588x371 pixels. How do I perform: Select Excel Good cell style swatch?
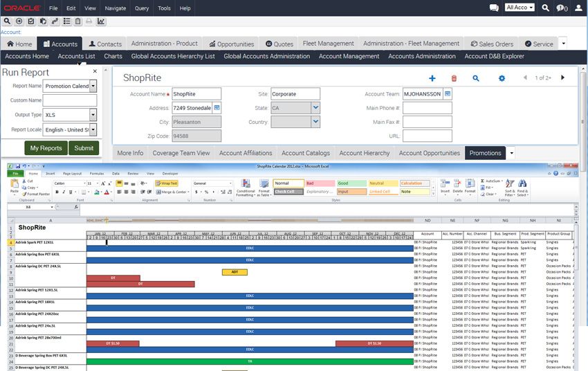click(x=351, y=183)
